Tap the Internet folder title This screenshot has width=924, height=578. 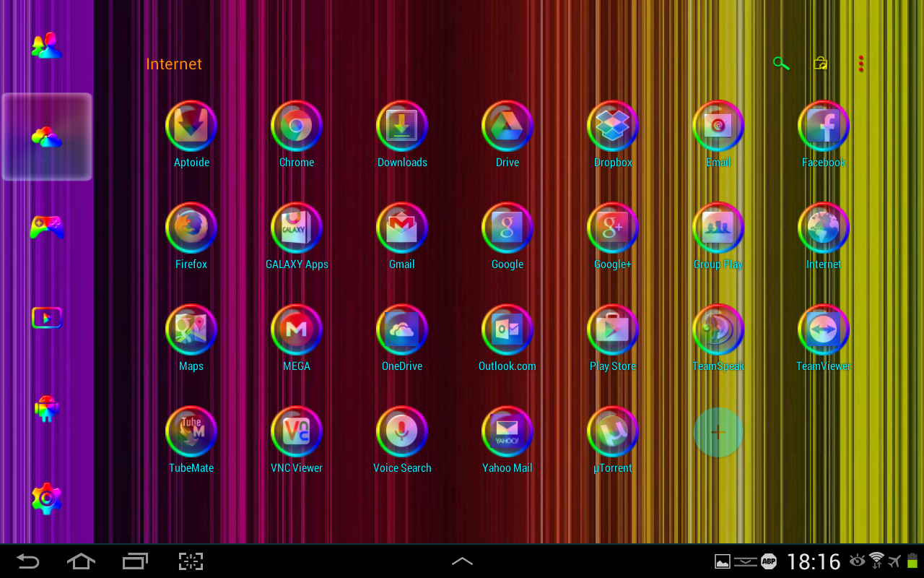click(x=174, y=64)
